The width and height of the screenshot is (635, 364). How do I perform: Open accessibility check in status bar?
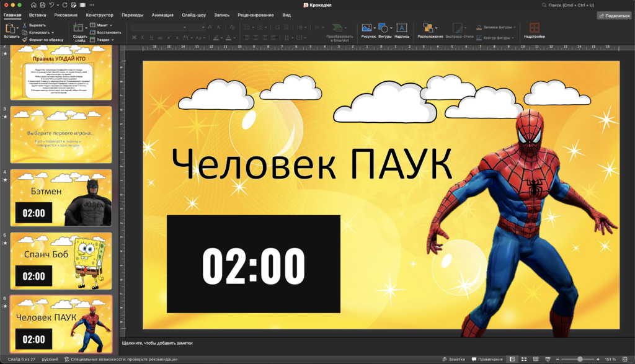click(121, 359)
